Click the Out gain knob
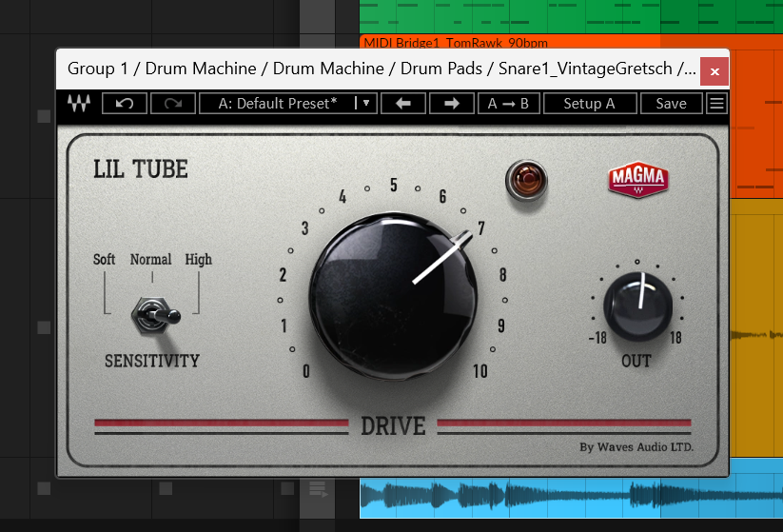This screenshot has height=532, width=783. 636,304
